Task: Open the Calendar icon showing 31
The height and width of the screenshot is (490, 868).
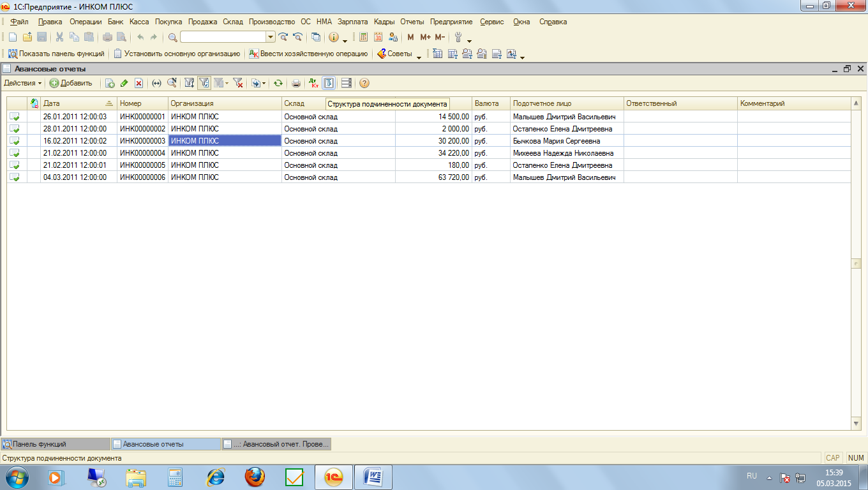Action: pos(378,37)
